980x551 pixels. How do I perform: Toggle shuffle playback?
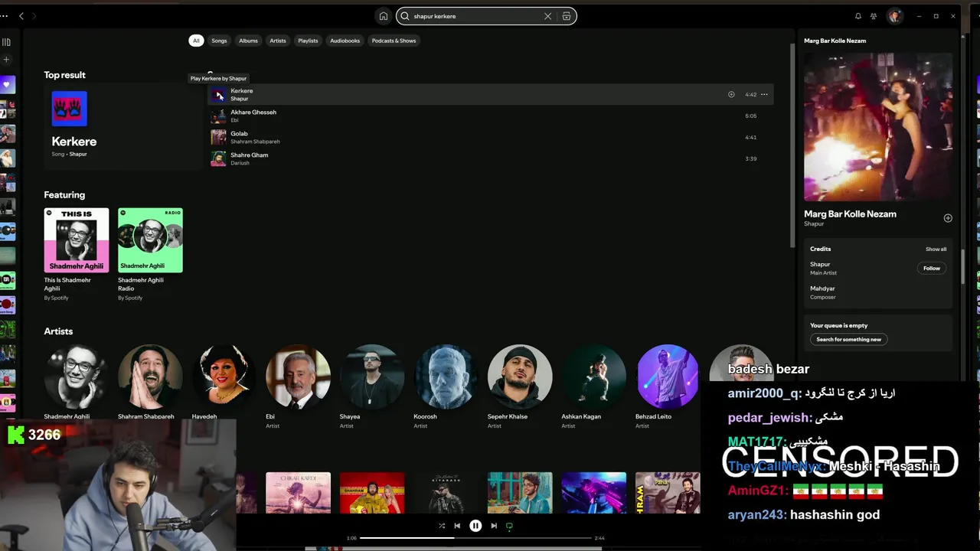[x=442, y=526]
